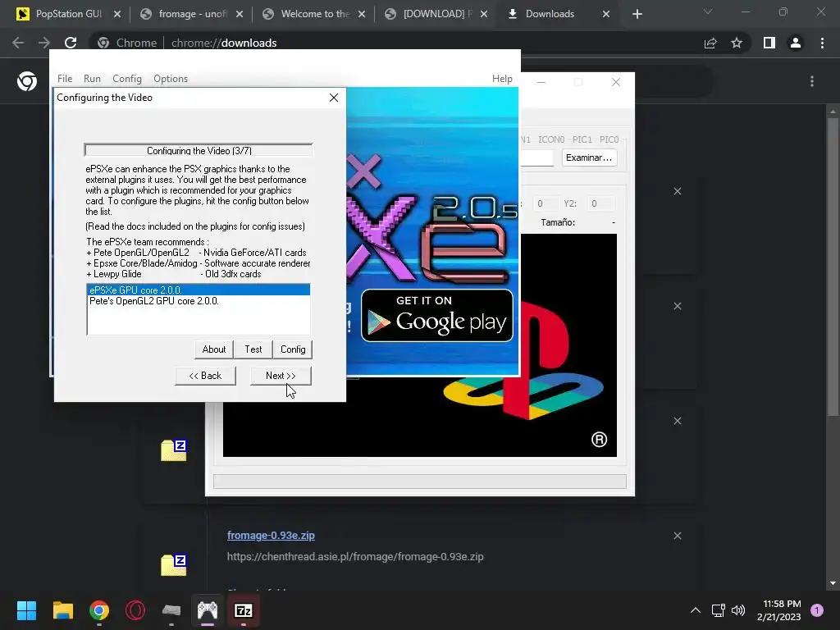Open 7-Zip from taskbar
Viewport: 840px width, 630px height.
[x=244, y=610]
